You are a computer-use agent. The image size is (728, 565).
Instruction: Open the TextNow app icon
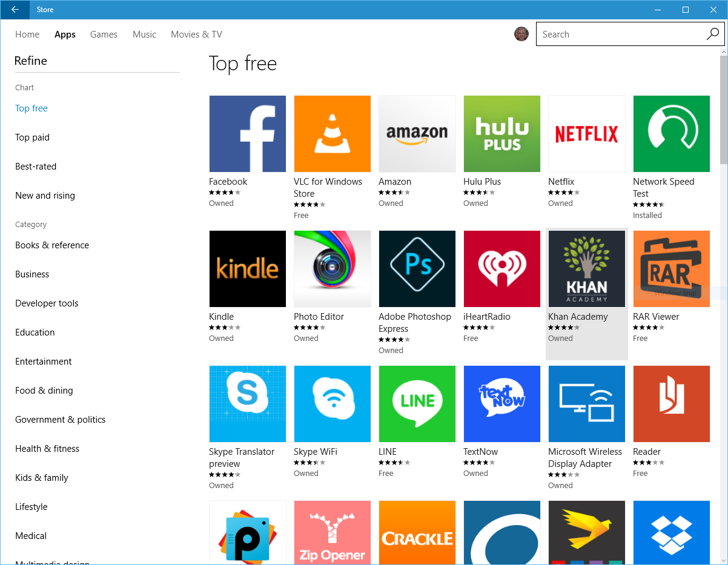(x=501, y=404)
